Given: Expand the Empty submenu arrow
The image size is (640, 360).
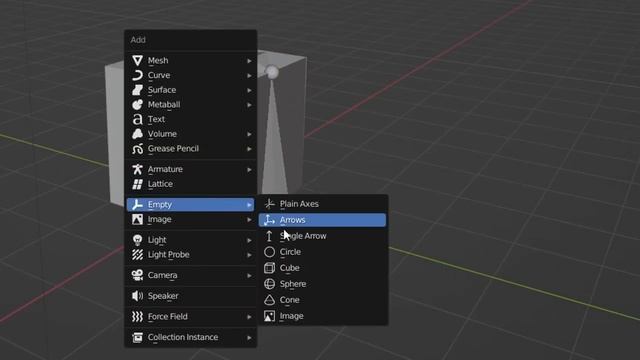Looking at the screenshot, I should (249, 205).
